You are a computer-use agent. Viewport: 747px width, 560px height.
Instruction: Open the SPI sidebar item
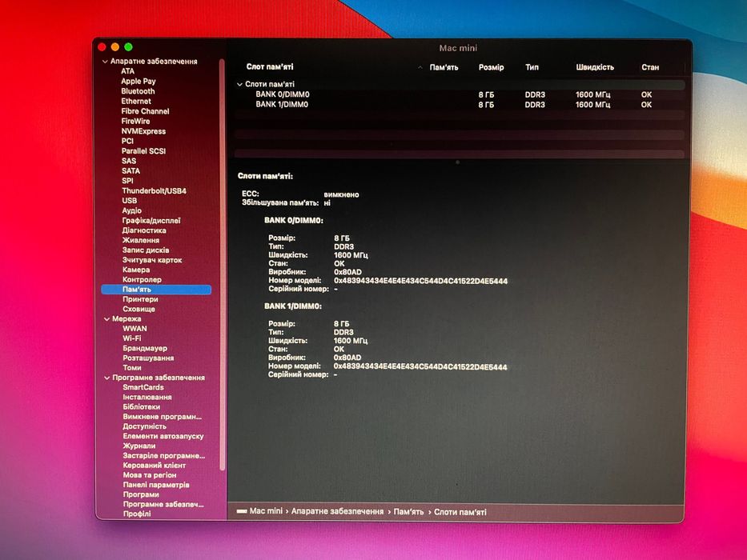click(127, 181)
